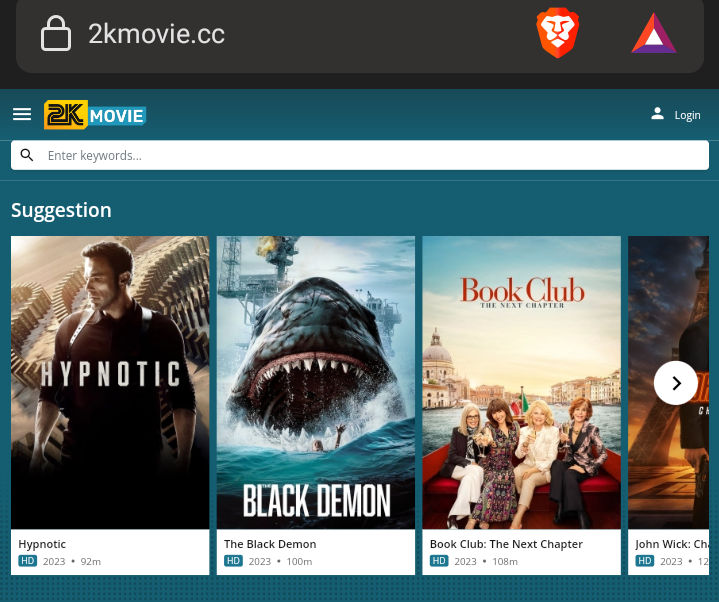Click the Hypnotic title link
The width and height of the screenshot is (719, 602).
(42, 544)
